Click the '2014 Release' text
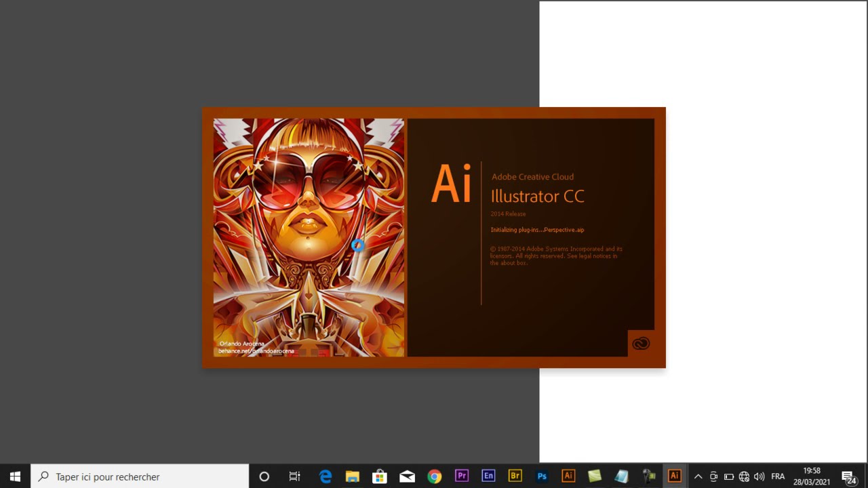This screenshot has width=868, height=488. coord(508,214)
